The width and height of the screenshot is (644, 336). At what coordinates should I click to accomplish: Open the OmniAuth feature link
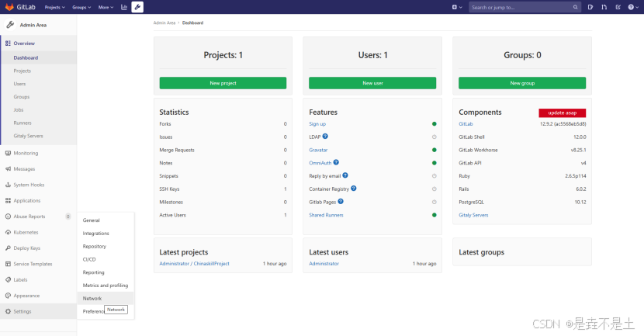[320, 163]
